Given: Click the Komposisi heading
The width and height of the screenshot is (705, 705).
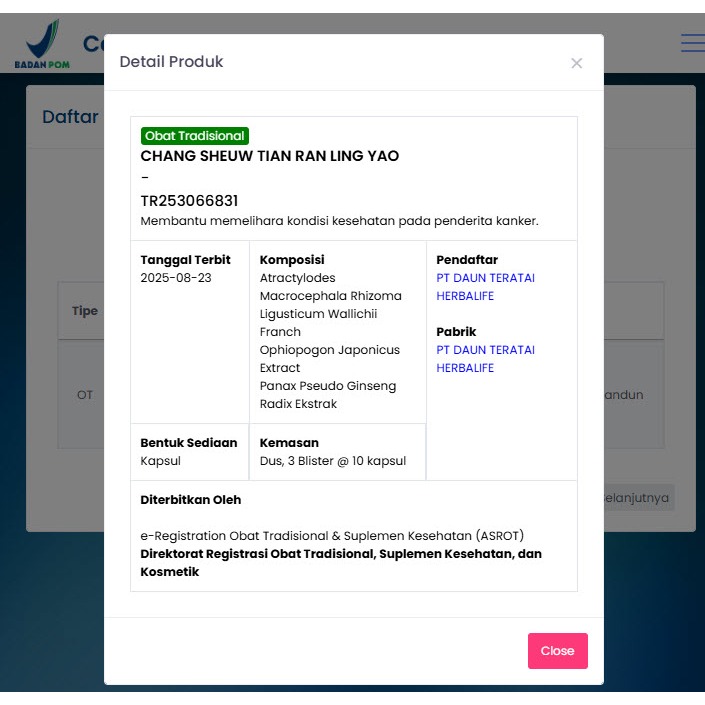Looking at the screenshot, I should click(x=292, y=260).
